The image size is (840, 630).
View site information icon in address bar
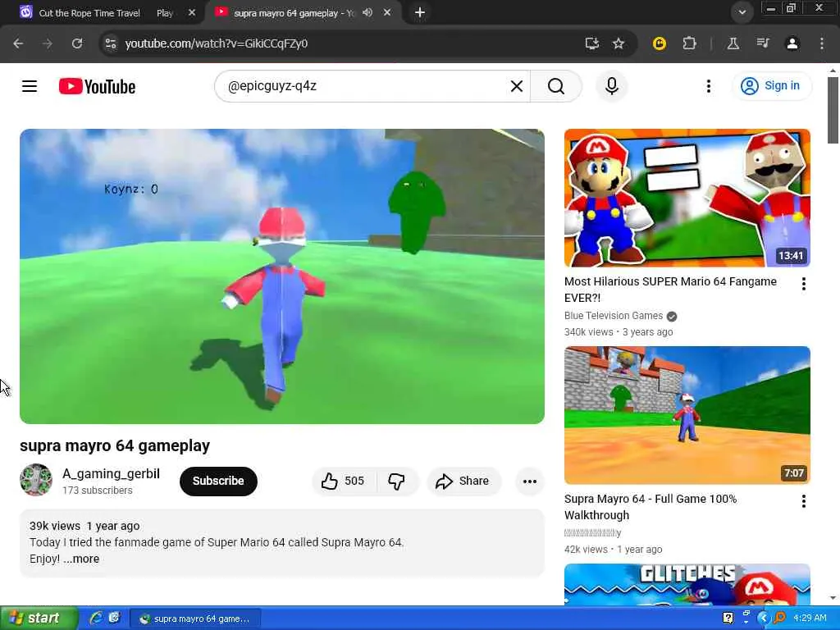pos(111,43)
